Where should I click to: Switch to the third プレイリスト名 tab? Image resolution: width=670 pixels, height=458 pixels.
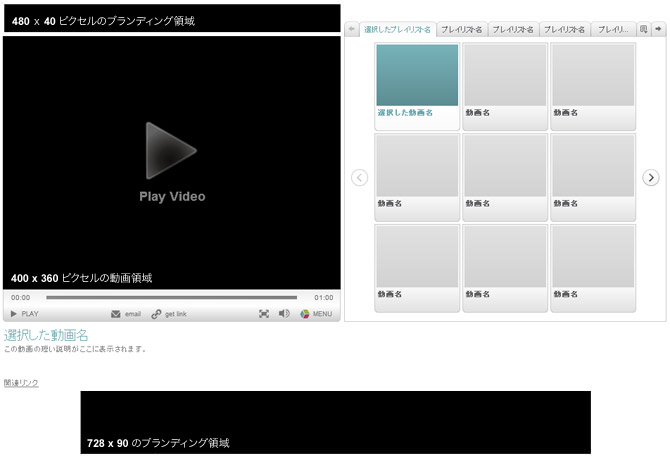coord(513,29)
